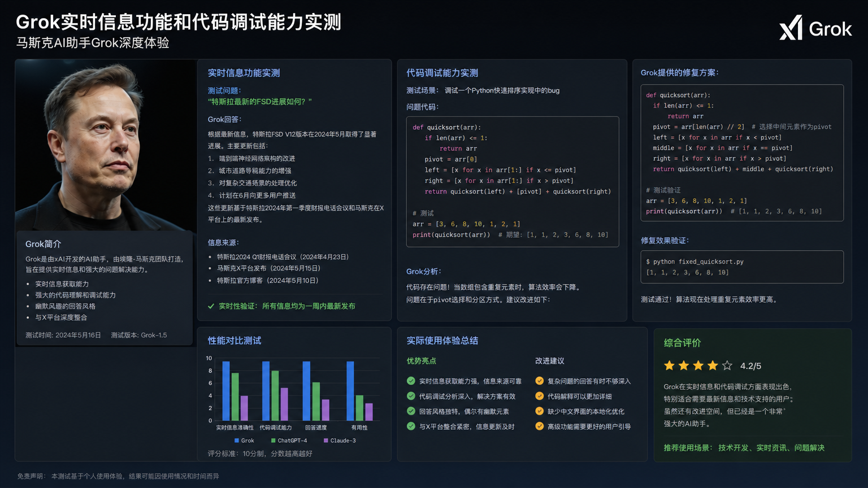Click the 评分标准 note under the chart

260,454
